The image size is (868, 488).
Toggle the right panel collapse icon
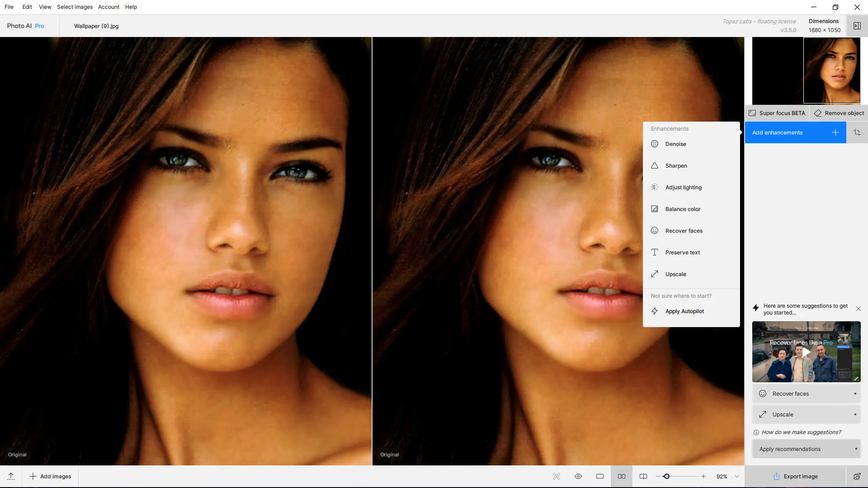(x=857, y=26)
